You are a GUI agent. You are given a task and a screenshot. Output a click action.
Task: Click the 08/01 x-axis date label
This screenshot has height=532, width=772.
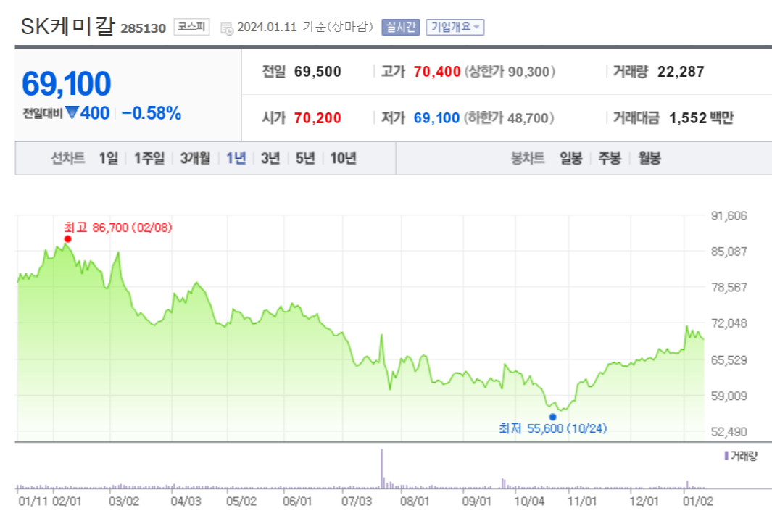pyautogui.click(x=415, y=502)
